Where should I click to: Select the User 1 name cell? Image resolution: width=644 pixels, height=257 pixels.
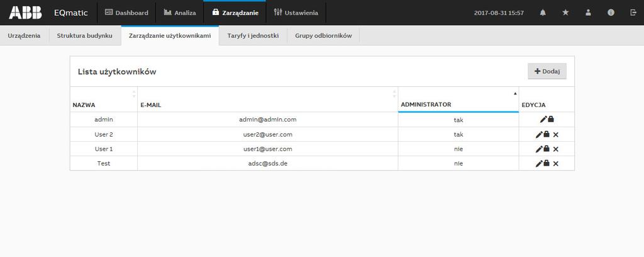point(104,149)
